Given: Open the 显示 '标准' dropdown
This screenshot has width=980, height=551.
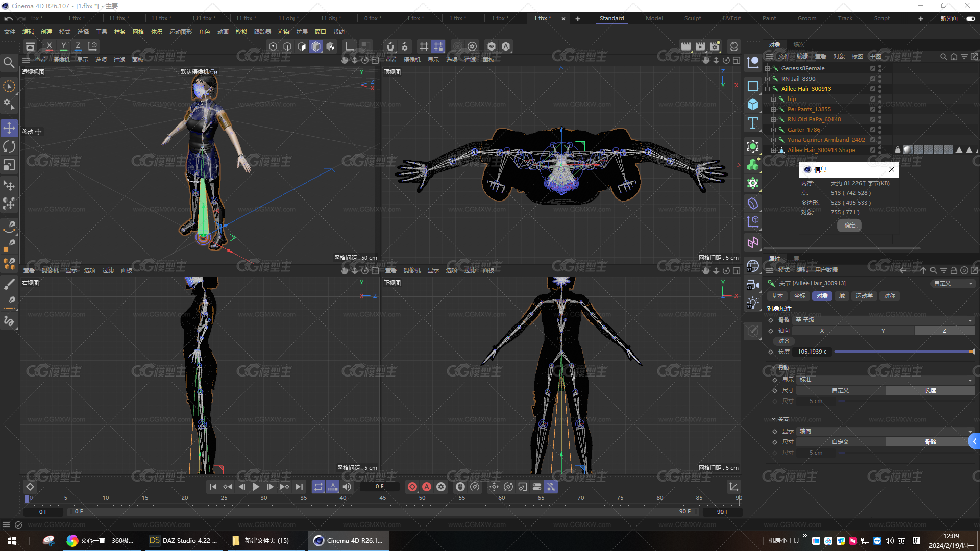Looking at the screenshot, I should click(x=886, y=380).
